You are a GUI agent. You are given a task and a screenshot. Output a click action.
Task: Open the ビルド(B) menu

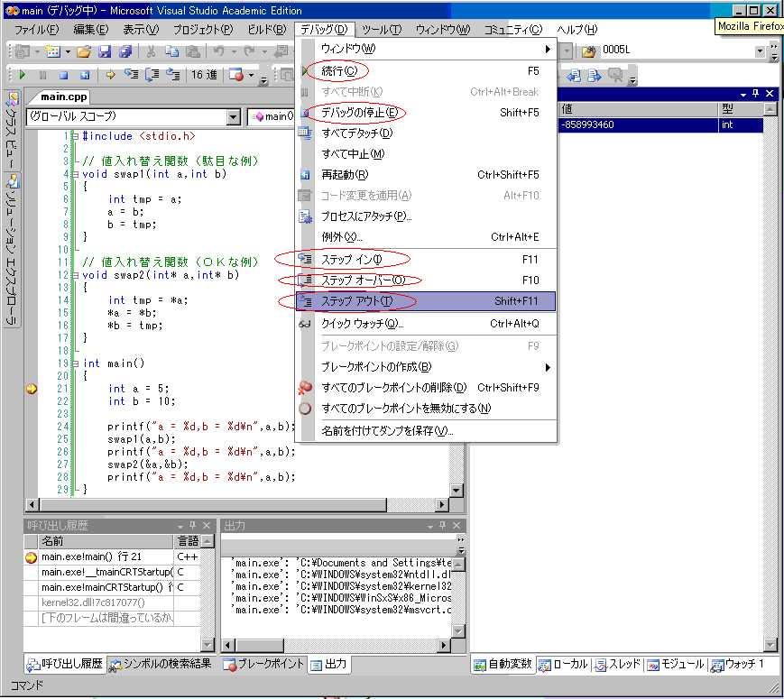pos(267,30)
